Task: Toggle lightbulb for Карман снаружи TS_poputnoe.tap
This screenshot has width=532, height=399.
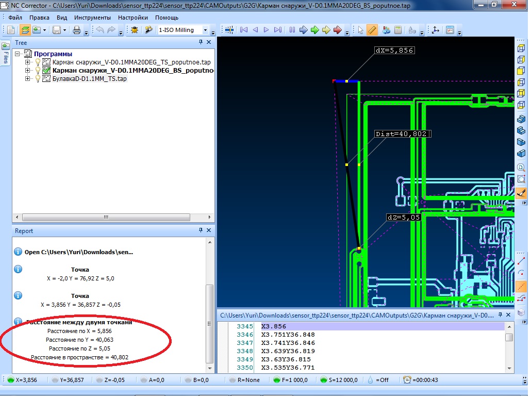Action: pyautogui.click(x=37, y=62)
